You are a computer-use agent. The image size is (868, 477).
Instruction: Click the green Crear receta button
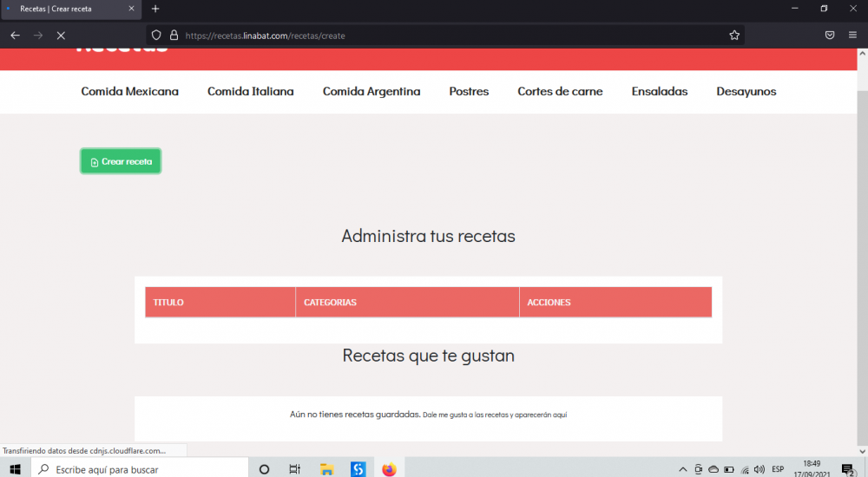[x=121, y=161]
